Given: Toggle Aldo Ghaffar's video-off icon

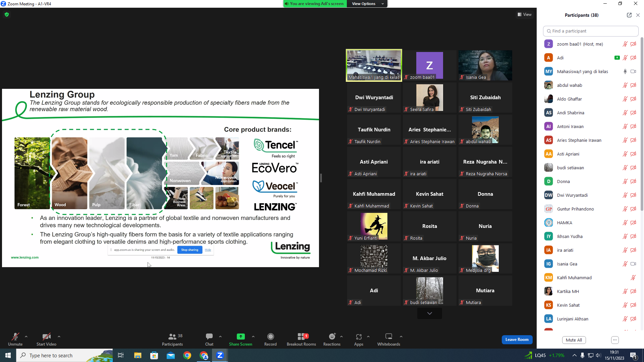Looking at the screenshot, I should (633, 99).
